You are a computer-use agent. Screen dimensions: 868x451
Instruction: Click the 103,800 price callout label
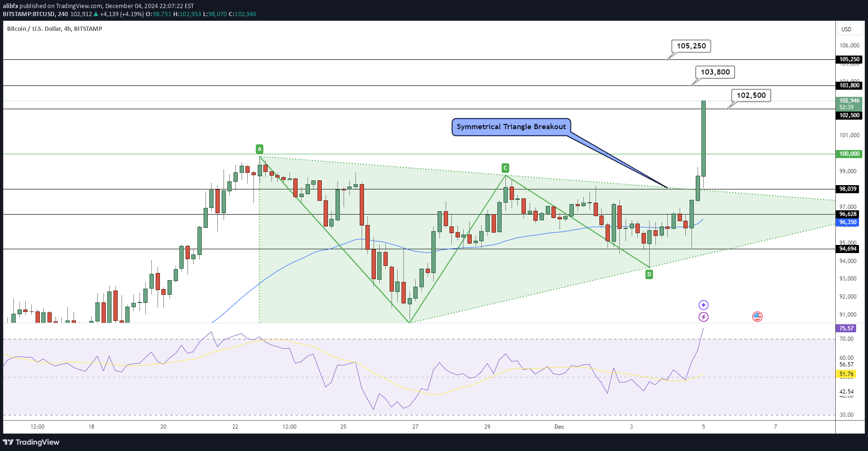click(715, 72)
